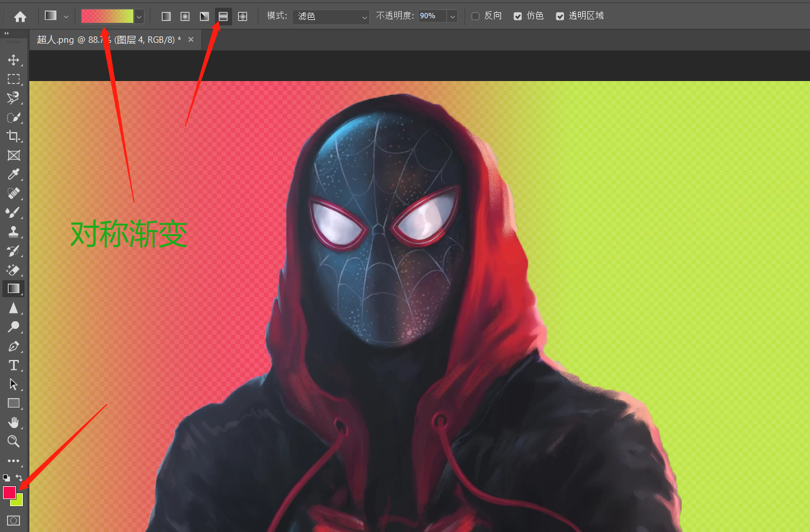Close the 超人.png document tab
The width and height of the screenshot is (810, 532).
pyautogui.click(x=191, y=39)
